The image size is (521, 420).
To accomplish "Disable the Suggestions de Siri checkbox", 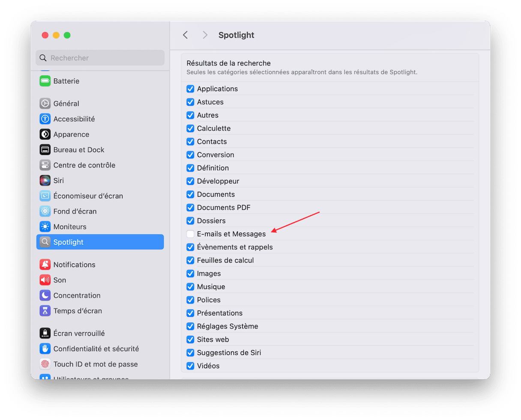I will click(x=191, y=353).
